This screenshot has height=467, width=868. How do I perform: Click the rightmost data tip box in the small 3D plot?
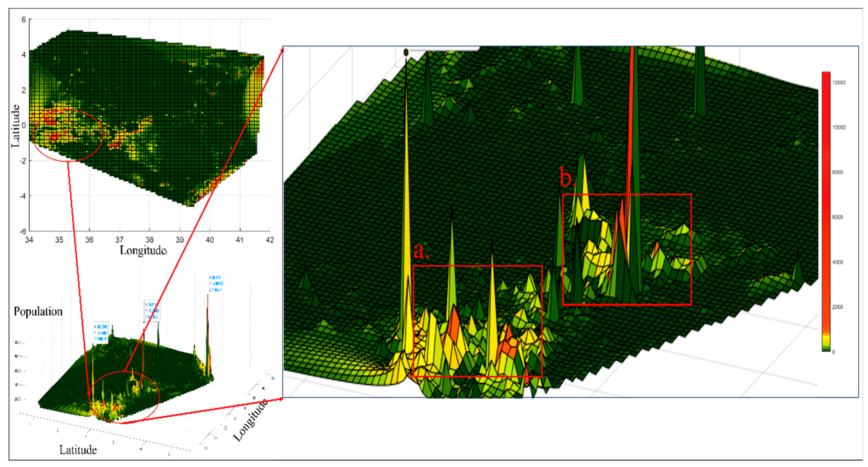click(216, 283)
